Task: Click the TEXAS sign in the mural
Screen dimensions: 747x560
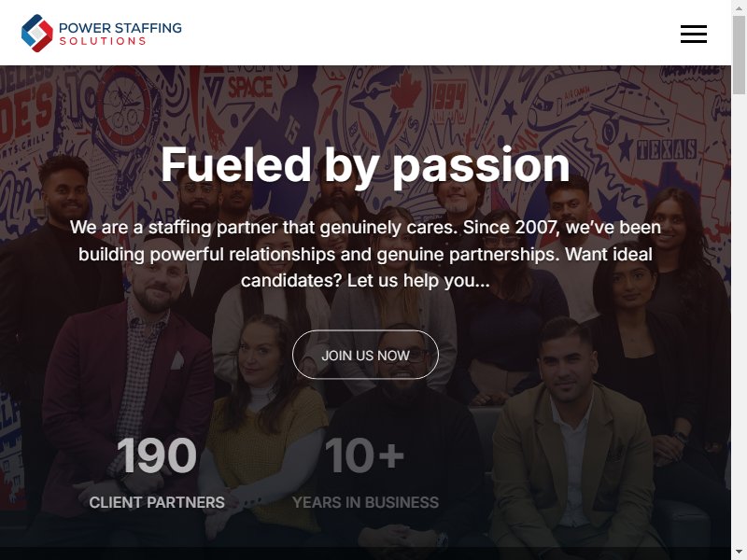Action: coord(667,149)
